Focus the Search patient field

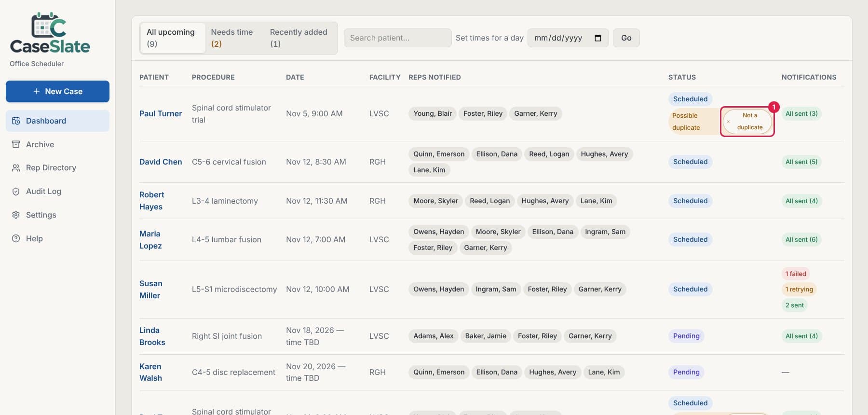[x=397, y=38]
